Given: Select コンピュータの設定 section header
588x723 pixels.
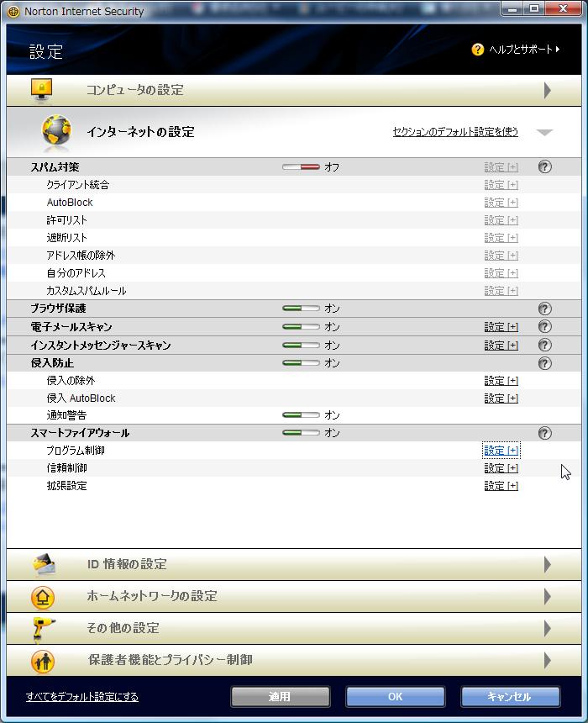Looking at the screenshot, I should (x=294, y=91).
